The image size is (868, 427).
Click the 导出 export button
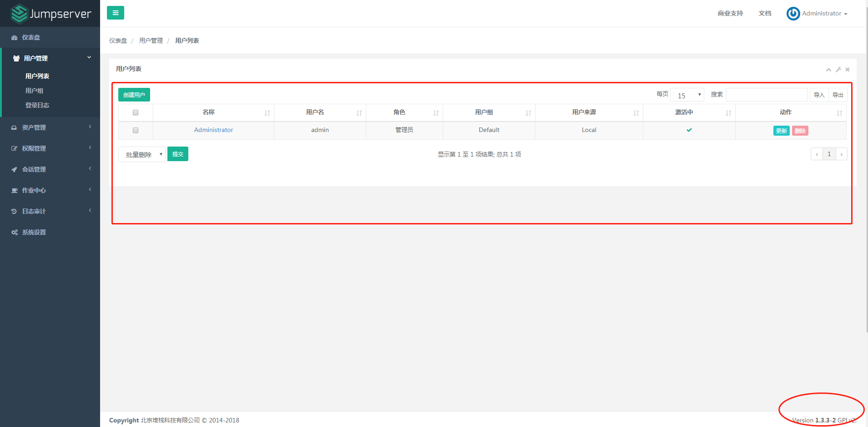(x=838, y=95)
